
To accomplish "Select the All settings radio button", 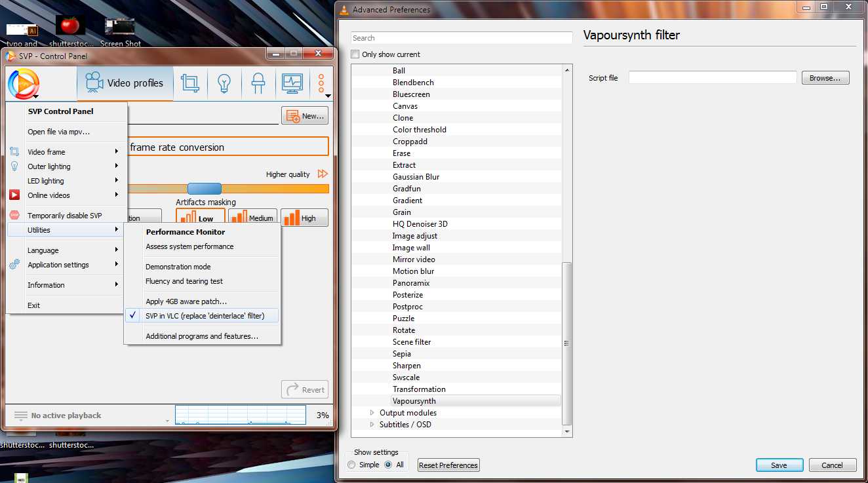I will [388, 465].
